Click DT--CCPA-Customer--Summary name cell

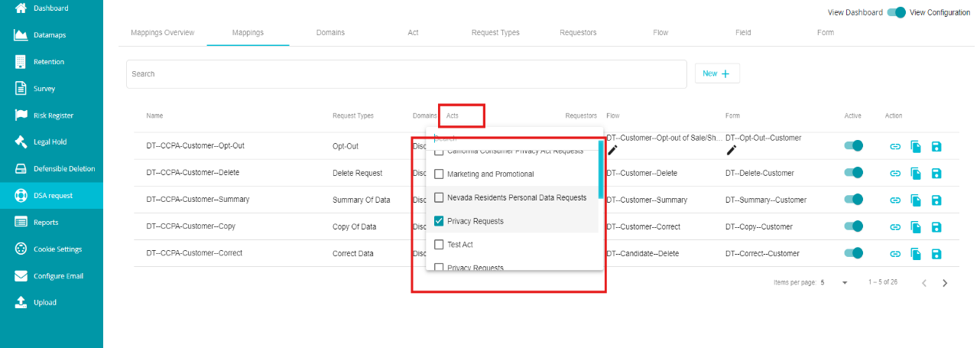point(198,200)
